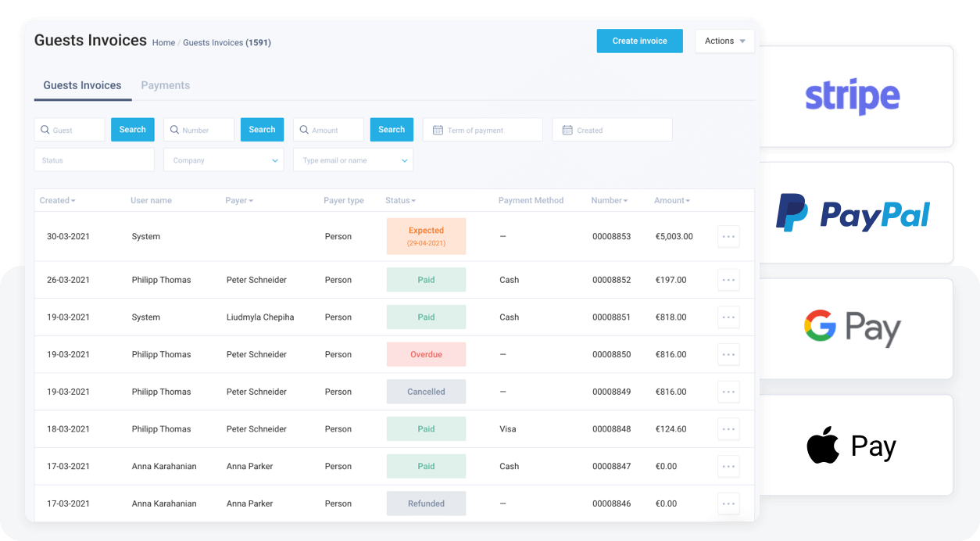Click Search button next to Guest field

133,130
